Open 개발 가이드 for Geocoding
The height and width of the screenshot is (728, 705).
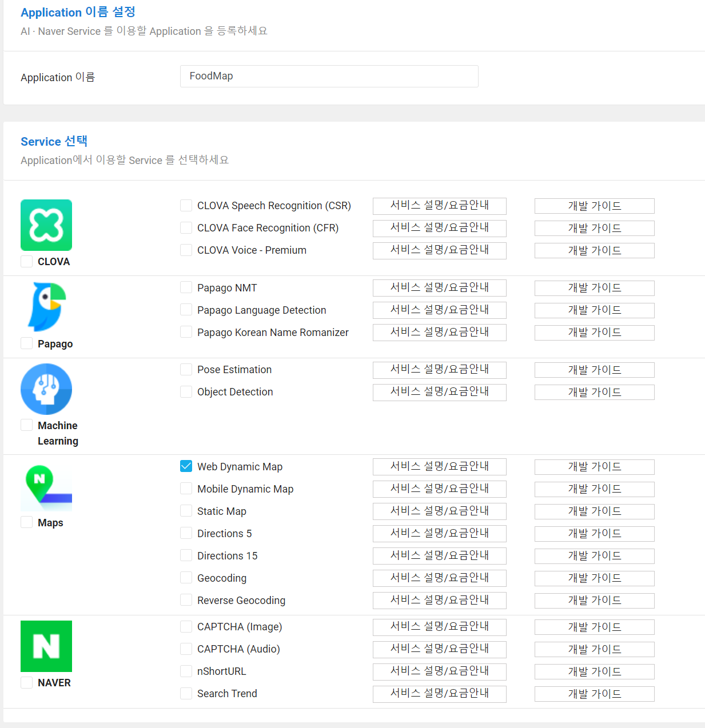tap(595, 578)
